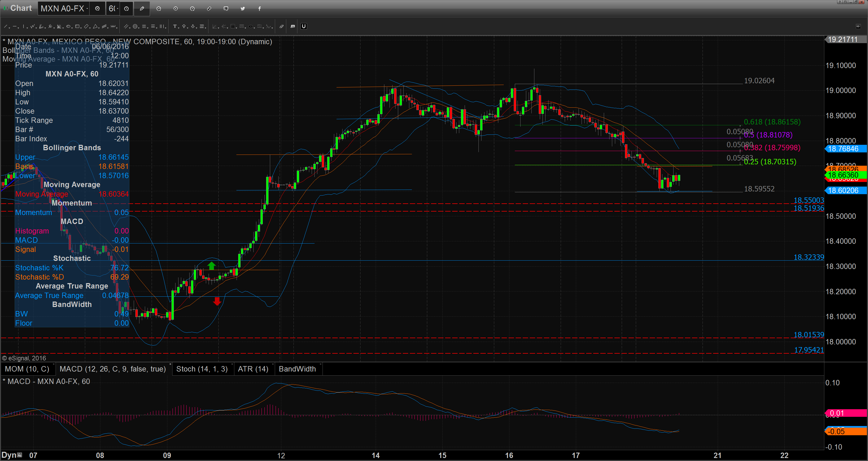Image resolution: width=868 pixels, height=461 pixels.
Task: Click the chat comment bubble icon
Action: (226, 9)
